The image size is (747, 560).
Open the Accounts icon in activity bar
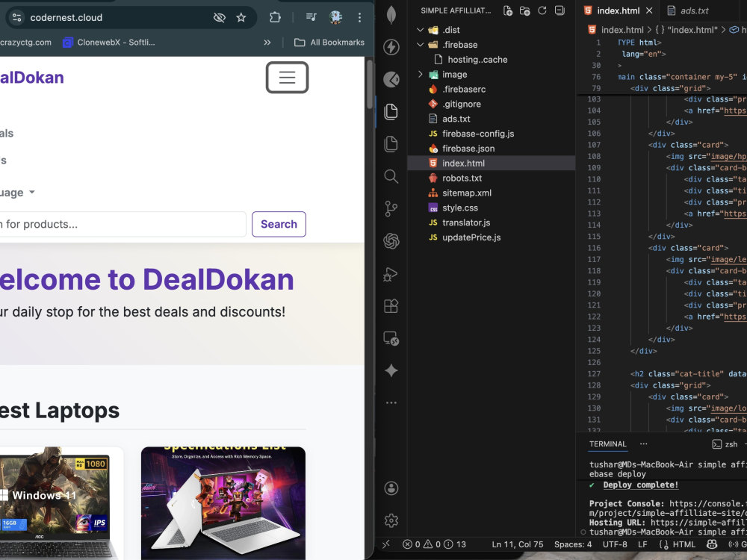[391, 488]
